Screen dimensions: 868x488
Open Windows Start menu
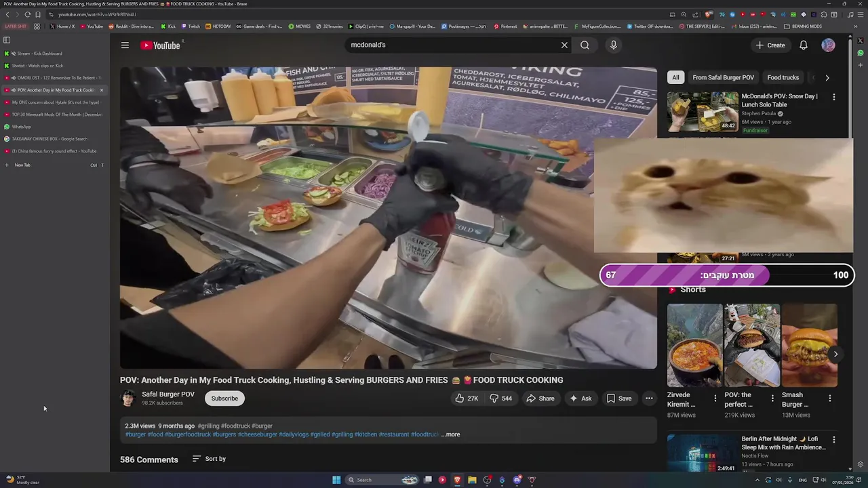point(336,480)
